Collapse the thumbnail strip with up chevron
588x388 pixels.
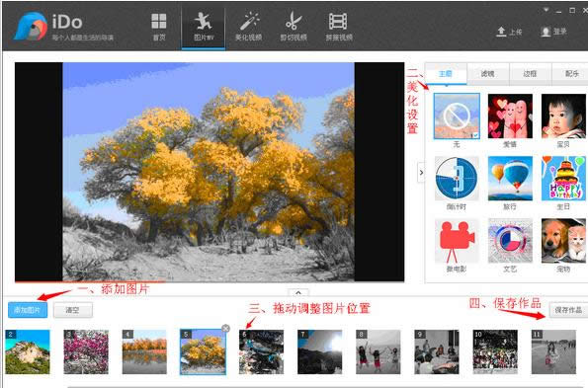tap(298, 292)
